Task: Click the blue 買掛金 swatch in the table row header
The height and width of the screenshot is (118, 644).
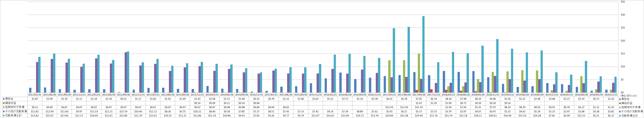Action: (x=4, y=99)
